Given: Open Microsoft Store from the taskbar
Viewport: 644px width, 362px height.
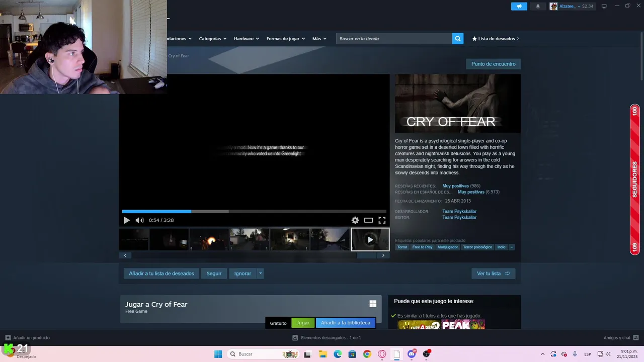Looking at the screenshot, I should point(352,354).
